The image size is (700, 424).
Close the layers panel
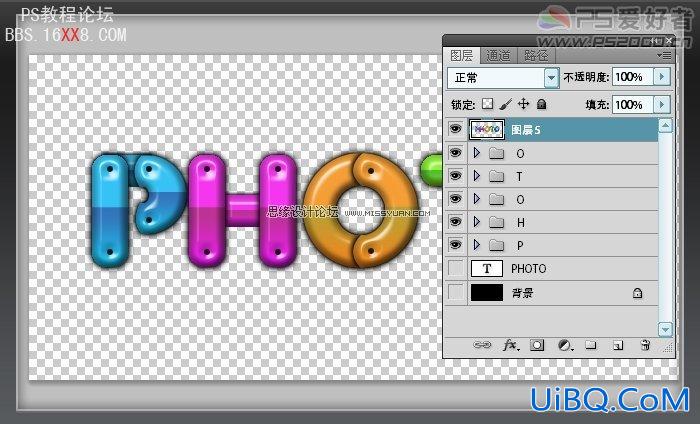(x=669, y=40)
